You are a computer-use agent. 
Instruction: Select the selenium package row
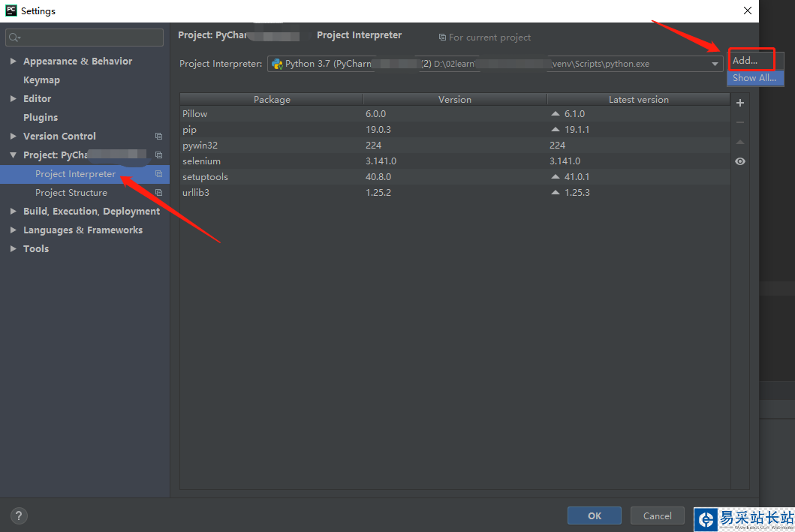pos(455,161)
